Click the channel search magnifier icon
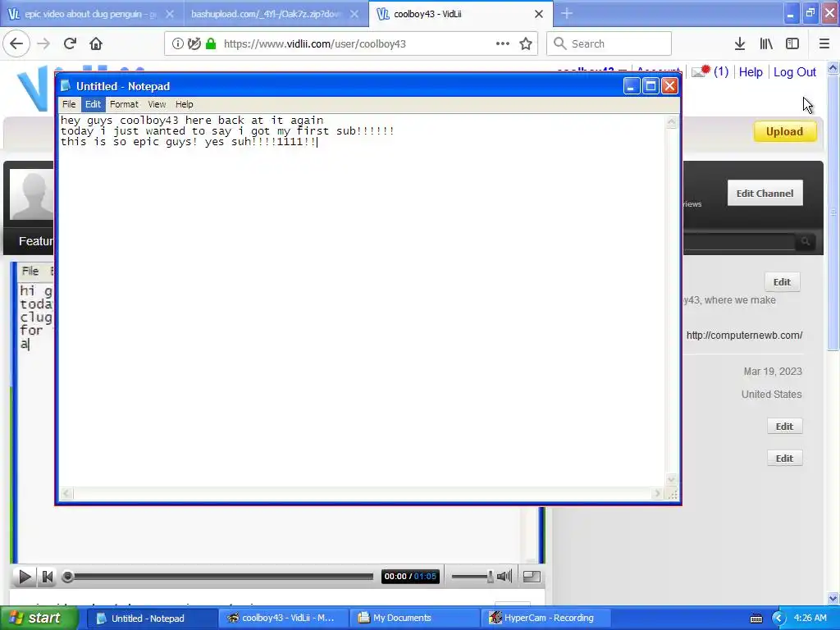Viewport: 840px width, 630px height. point(806,242)
